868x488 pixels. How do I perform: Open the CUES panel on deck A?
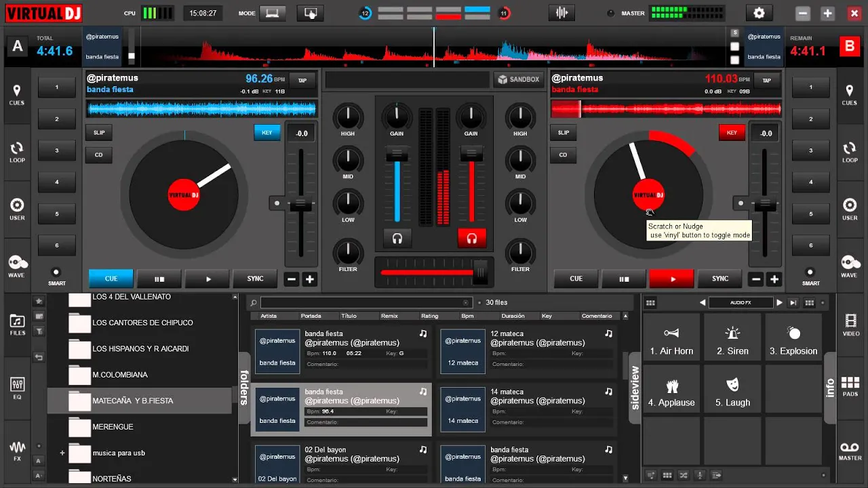17,95
